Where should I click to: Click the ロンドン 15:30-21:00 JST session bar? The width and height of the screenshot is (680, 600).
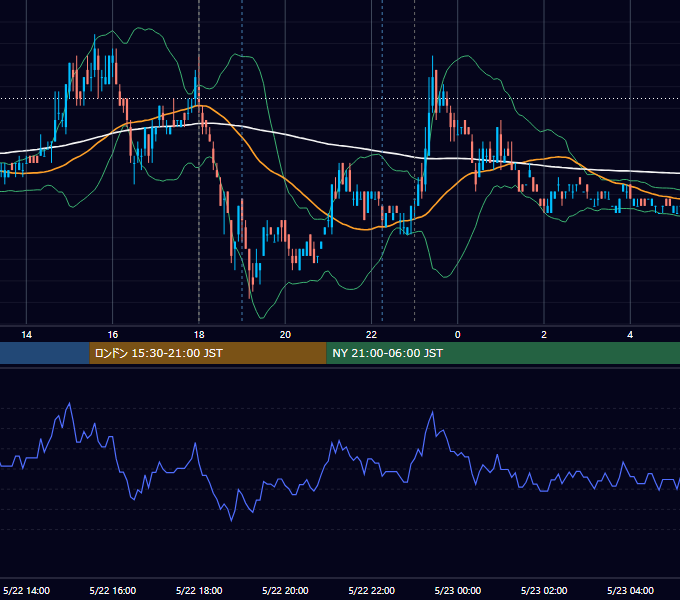pyautogui.click(x=208, y=353)
